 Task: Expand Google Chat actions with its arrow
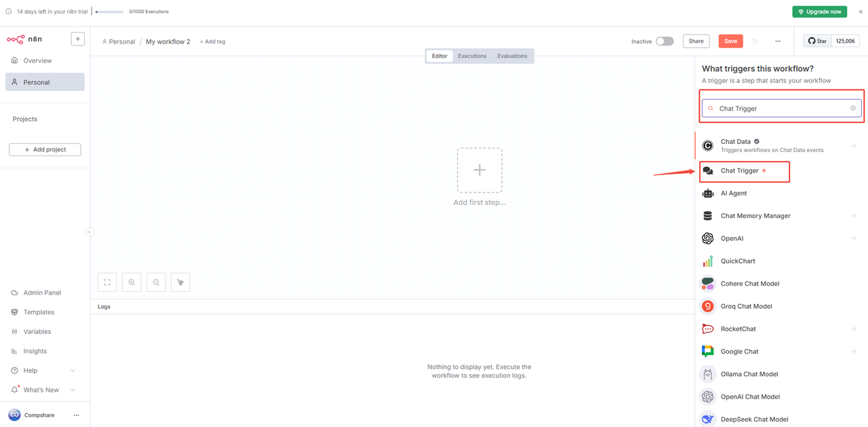pos(854,352)
